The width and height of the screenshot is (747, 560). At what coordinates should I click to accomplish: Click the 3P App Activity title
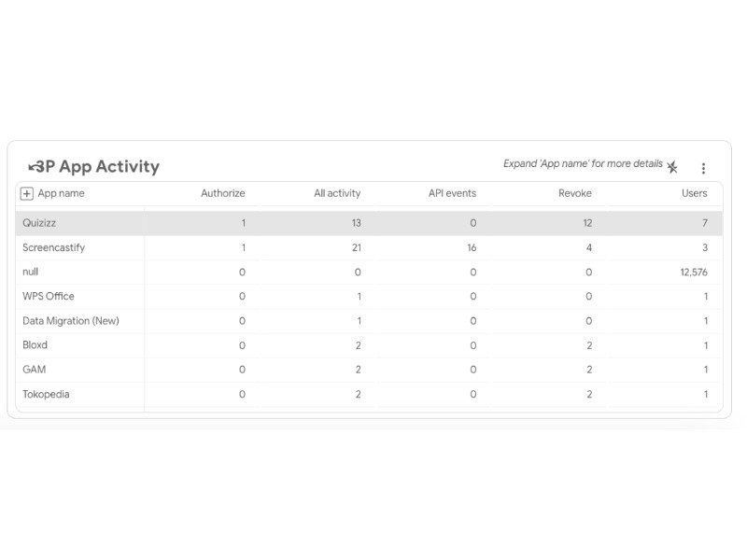[x=108, y=167]
